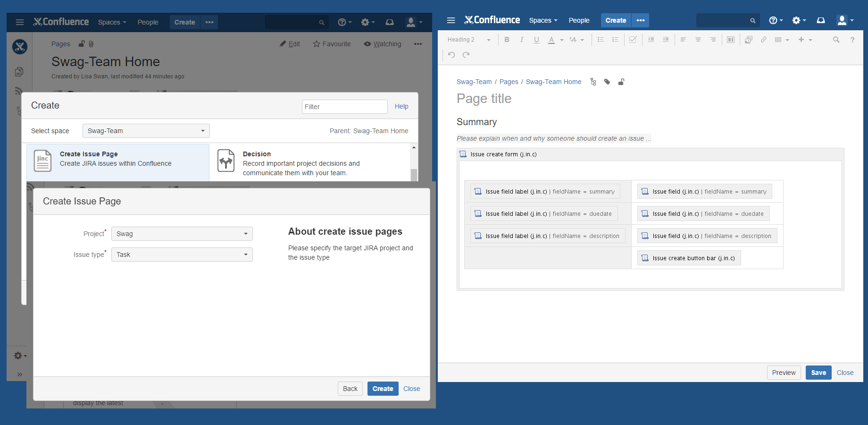868x425 pixels.
Task: Toggle Watching on Swag-Team Home page
Action: [x=382, y=44]
